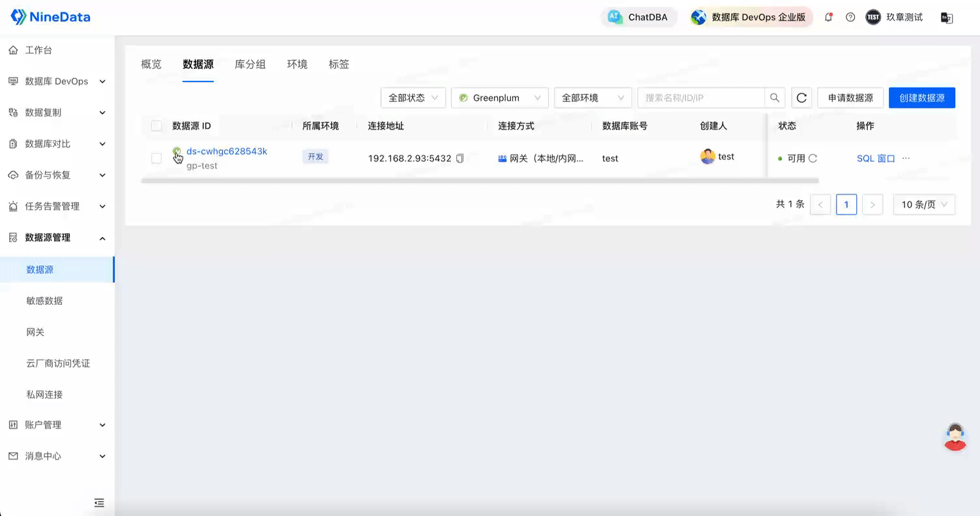Click 账户管理 sidebar icon
The height and width of the screenshot is (516, 980).
(13, 425)
